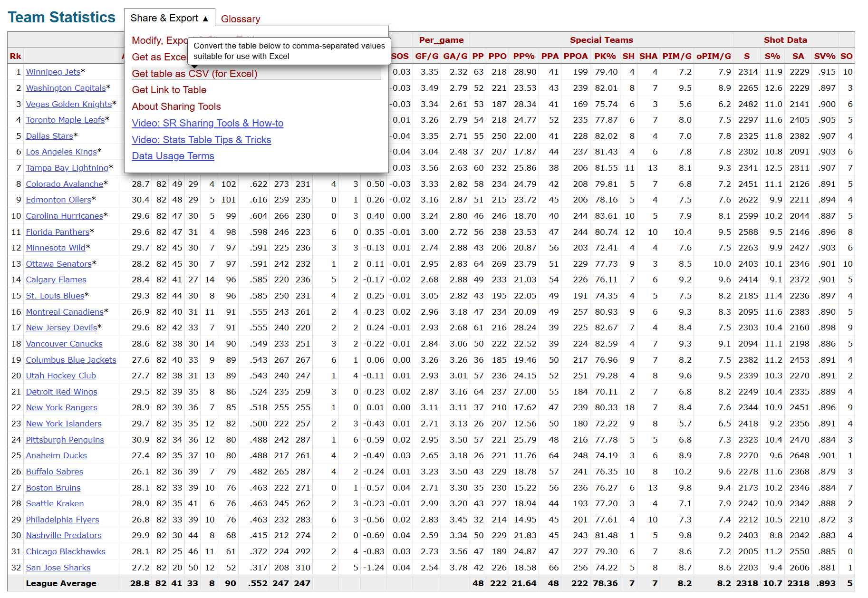Open Pittsburgh Penguins team page
This screenshot has height=598, width=868.
tap(65, 440)
